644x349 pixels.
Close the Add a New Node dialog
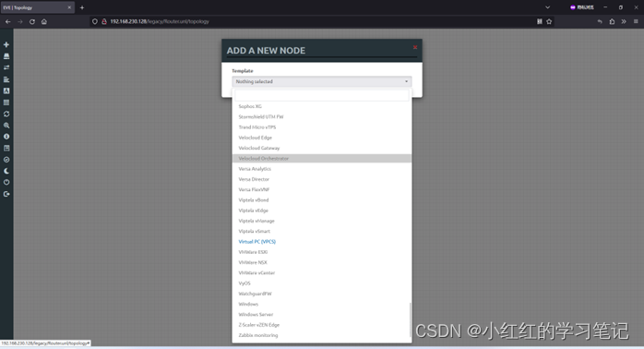(415, 47)
